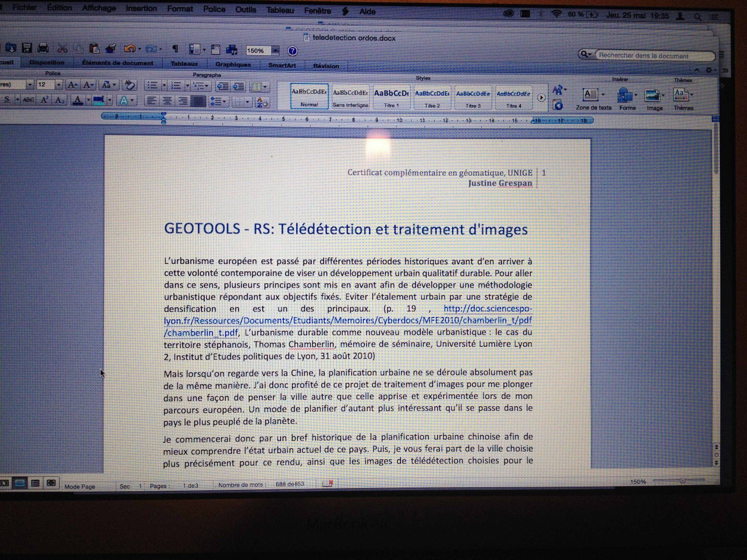Image resolution: width=747 pixels, height=560 pixels.
Task: Open the Éléments de document tab
Action: (118, 64)
